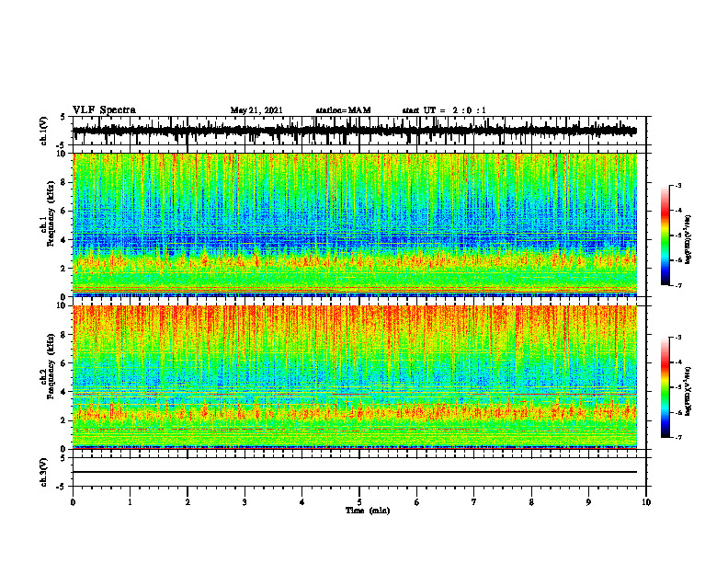Click the ch.2 colorbar log(PSD) label
Viewport: 728px width, 563px height.
tap(688, 391)
